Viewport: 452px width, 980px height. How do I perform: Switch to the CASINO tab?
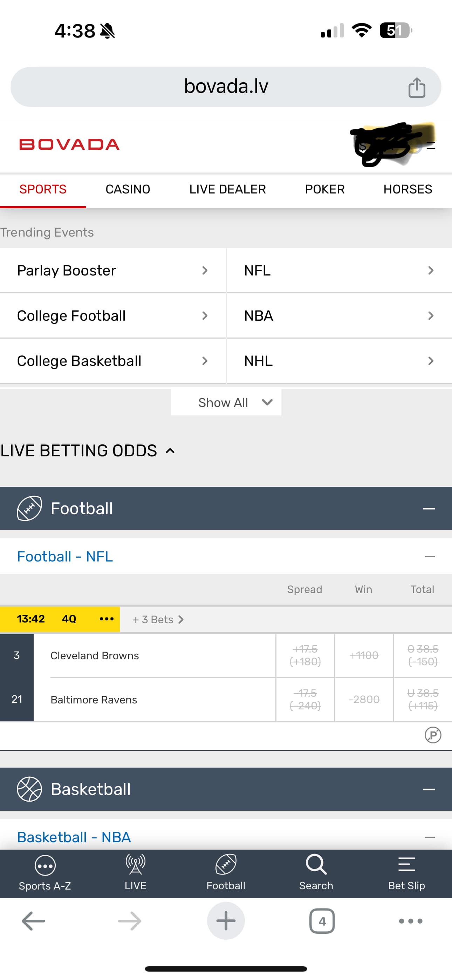(128, 190)
